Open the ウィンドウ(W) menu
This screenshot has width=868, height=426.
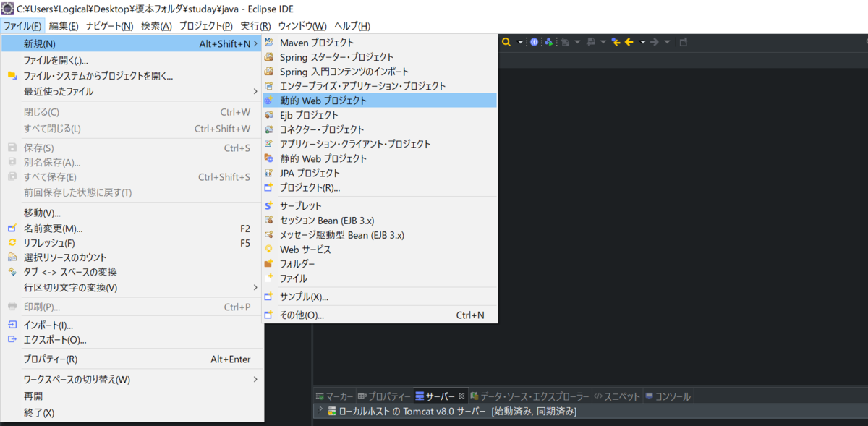click(302, 26)
